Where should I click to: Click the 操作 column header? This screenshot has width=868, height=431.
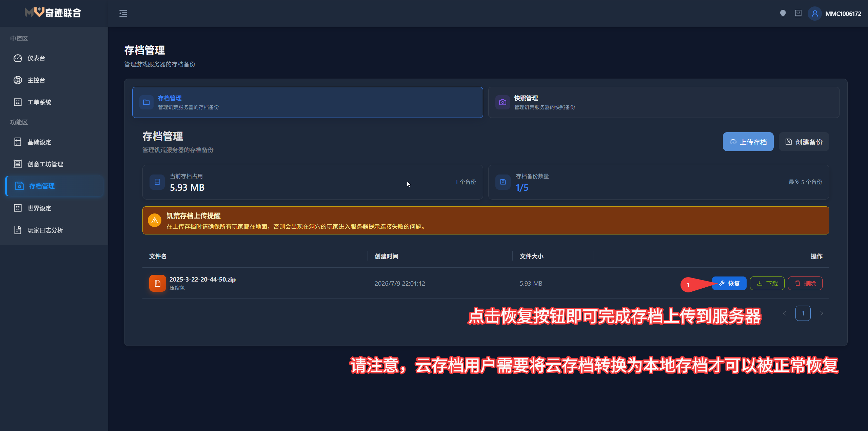[816, 256]
